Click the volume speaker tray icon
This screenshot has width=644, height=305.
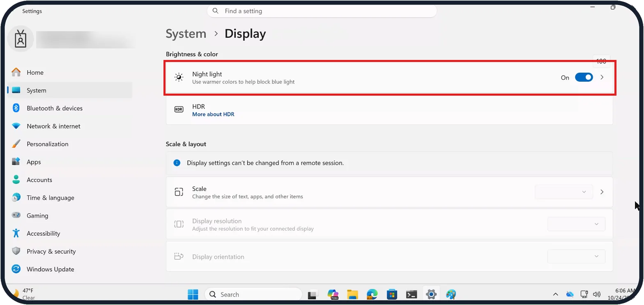tap(597, 294)
